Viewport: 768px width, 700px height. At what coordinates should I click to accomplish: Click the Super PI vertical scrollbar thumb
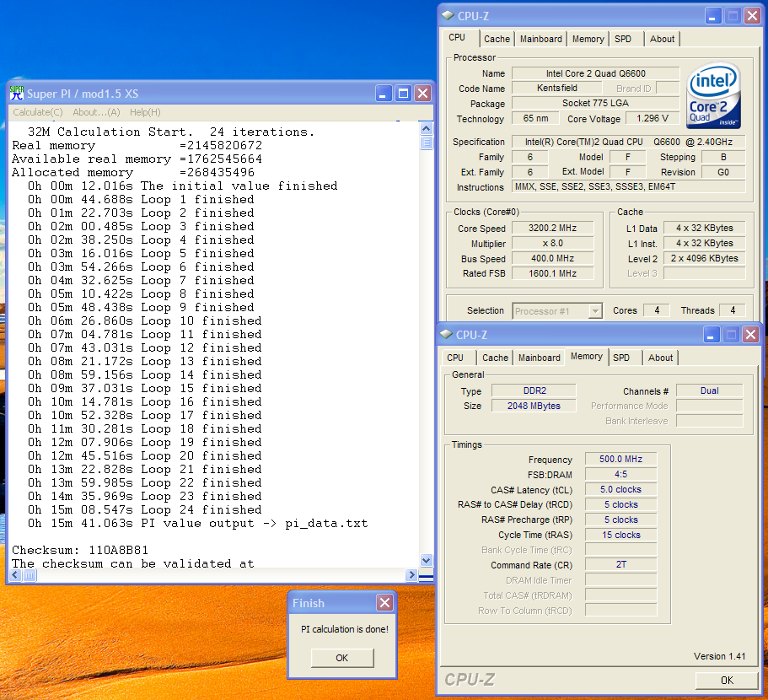coord(426,143)
